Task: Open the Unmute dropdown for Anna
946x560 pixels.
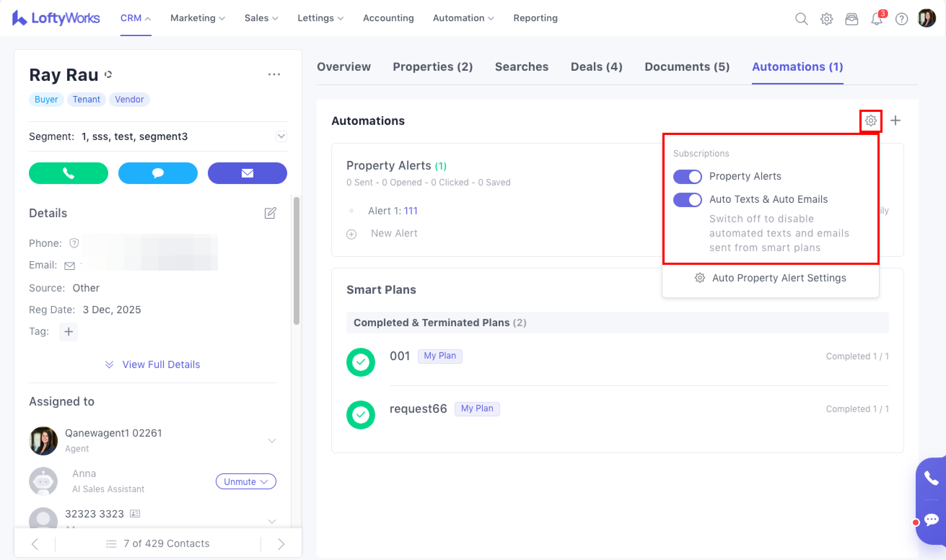Action: pyautogui.click(x=246, y=481)
